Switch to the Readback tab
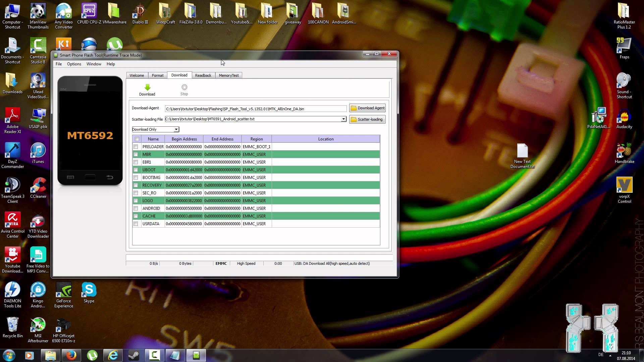This screenshot has width=644, height=362. coord(203,75)
